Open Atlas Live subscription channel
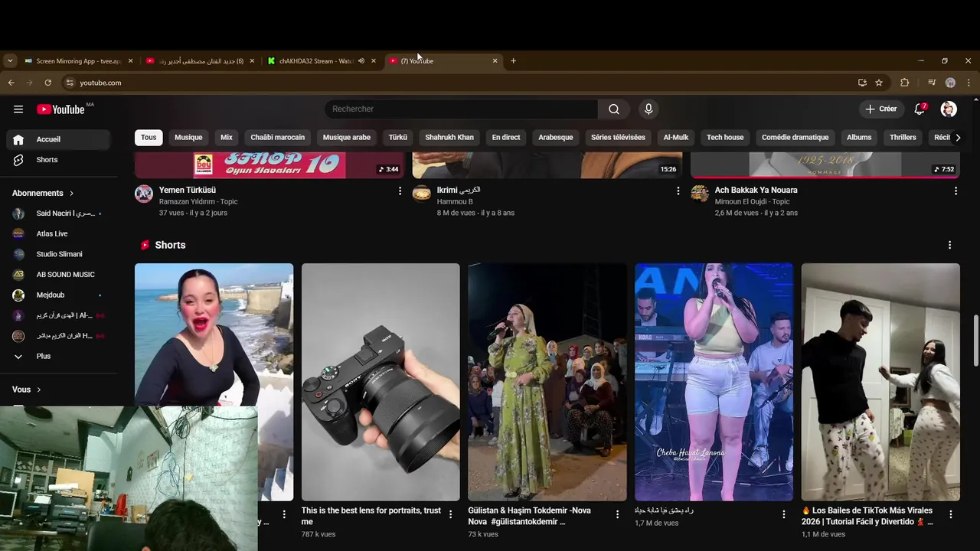 point(58,234)
